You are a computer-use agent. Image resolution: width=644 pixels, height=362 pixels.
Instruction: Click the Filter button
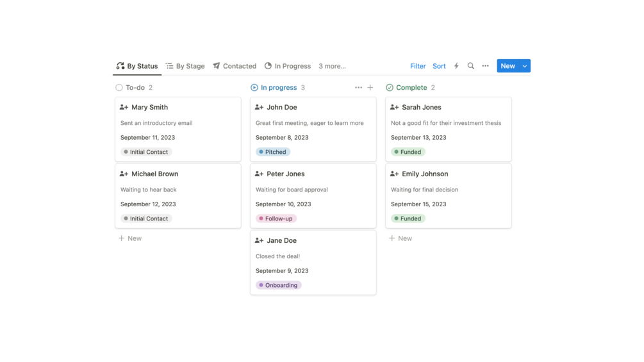pyautogui.click(x=418, y=66)
